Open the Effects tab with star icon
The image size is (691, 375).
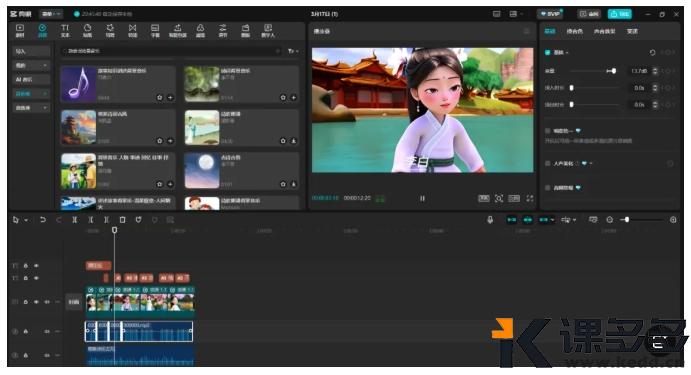[110, 30]
